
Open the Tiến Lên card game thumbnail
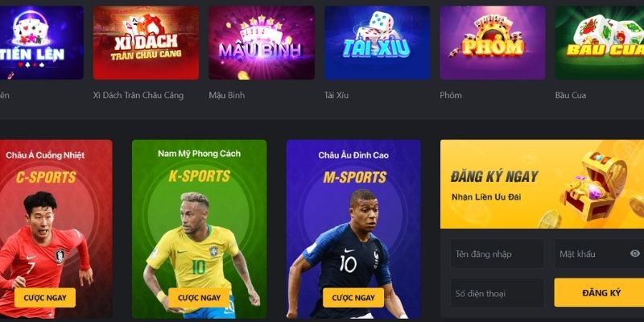pos(42,43)
